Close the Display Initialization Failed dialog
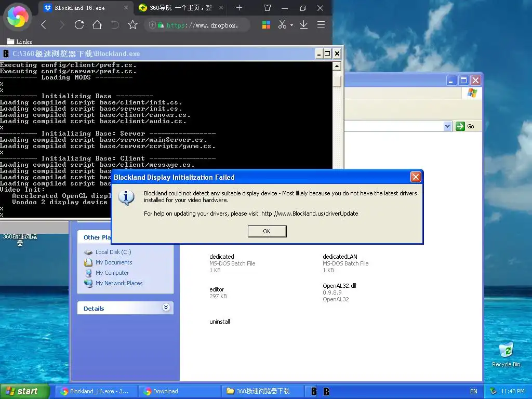 [x=416, y=177]
